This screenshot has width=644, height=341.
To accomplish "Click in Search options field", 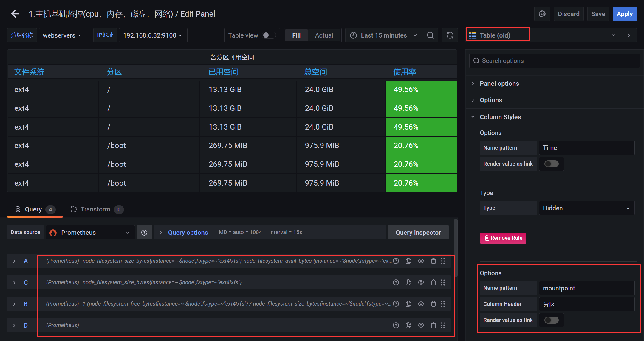I will (x=555, y=61).
